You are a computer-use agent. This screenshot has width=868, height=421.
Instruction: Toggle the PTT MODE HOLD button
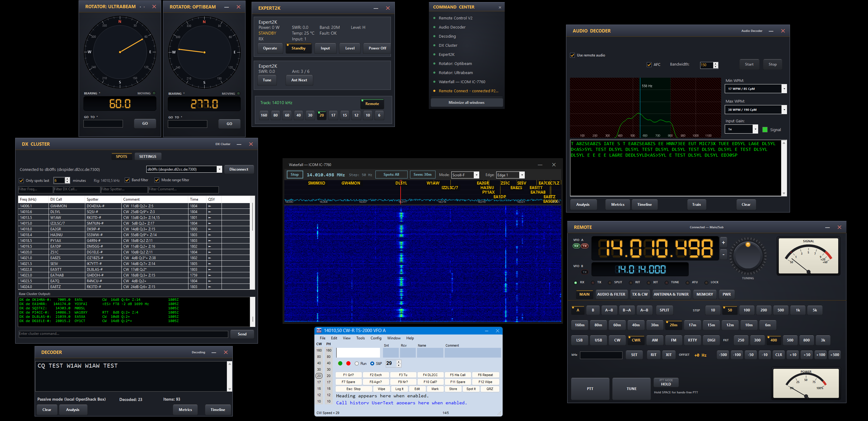pos(666,382)
